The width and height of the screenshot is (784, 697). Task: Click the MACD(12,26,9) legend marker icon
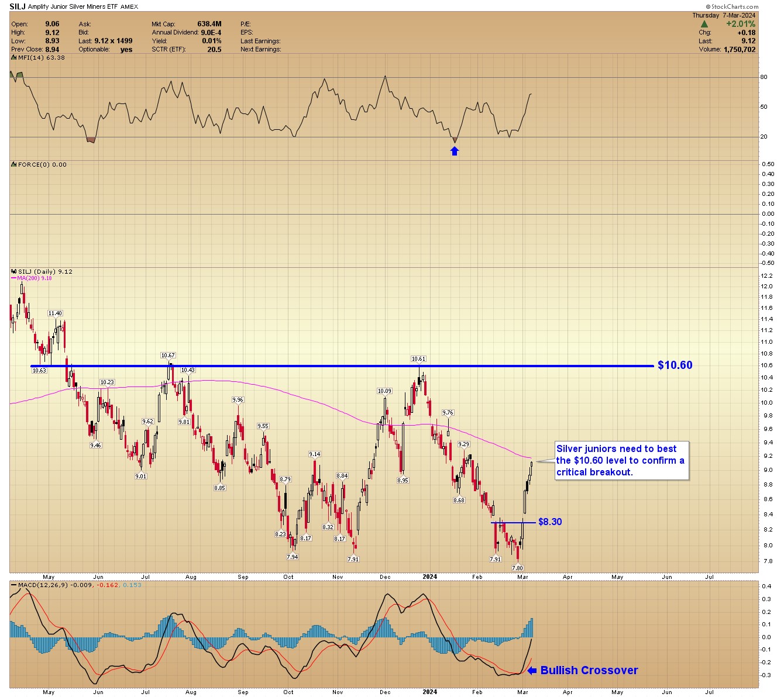pyautogui.click(x=13, y=585)
